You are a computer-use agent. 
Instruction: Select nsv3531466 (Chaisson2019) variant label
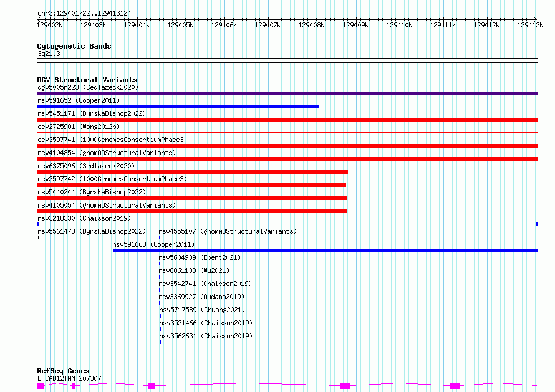click(206, 323)
